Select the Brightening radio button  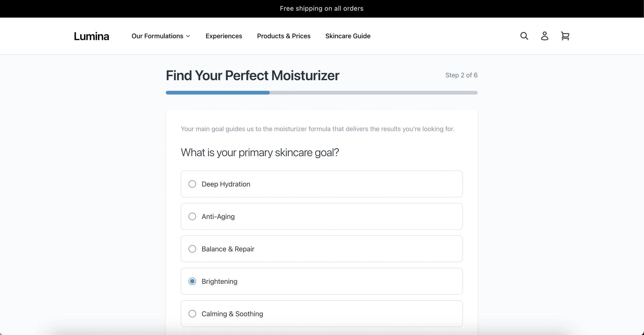tap(192, 281)
